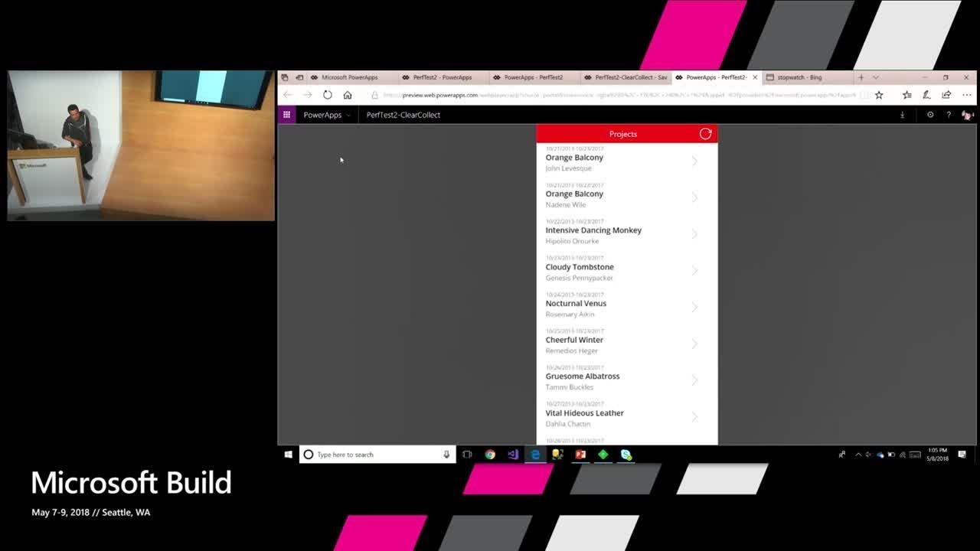The image size is (980, 551).
Task: Click the name Genesis Pennypacker
Action: pyautogui.click(x=579, y=278)
